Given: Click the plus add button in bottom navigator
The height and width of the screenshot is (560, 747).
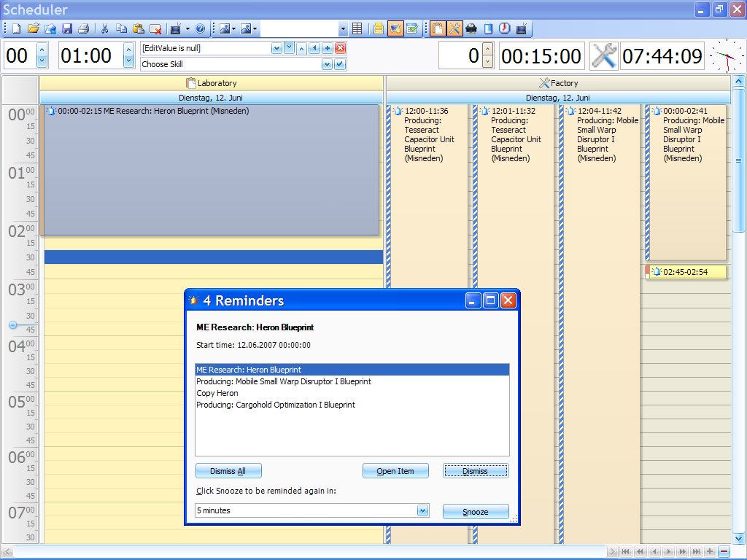Looking at the screenshot, I should coord(710,551).
